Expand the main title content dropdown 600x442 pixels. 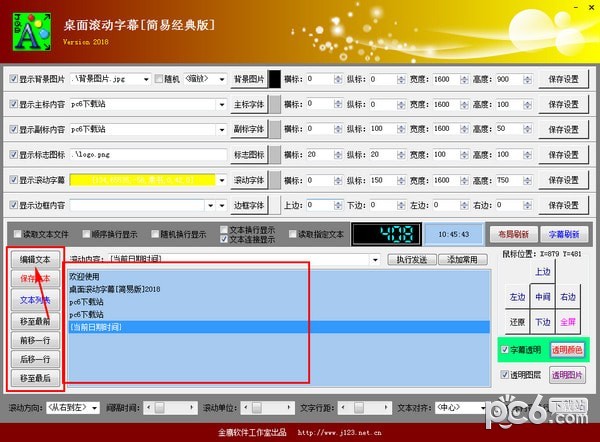click(222, 104)
